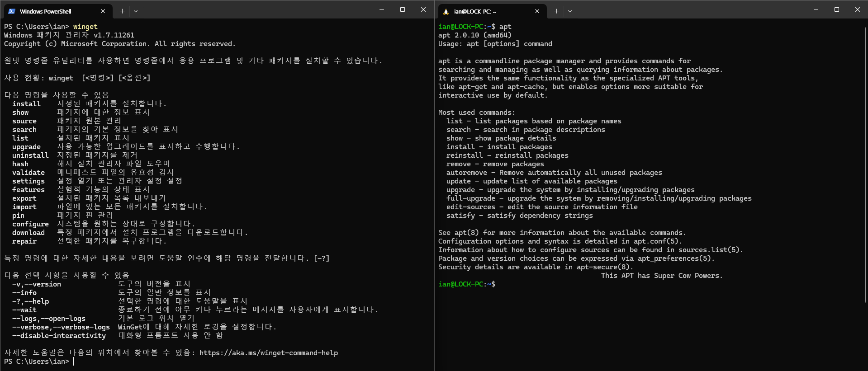This screenshot has width=868, height=371.
Task: Click the bottom ian@LOCK-PC:~$ prompt line
Action: (x=467, y=284)
